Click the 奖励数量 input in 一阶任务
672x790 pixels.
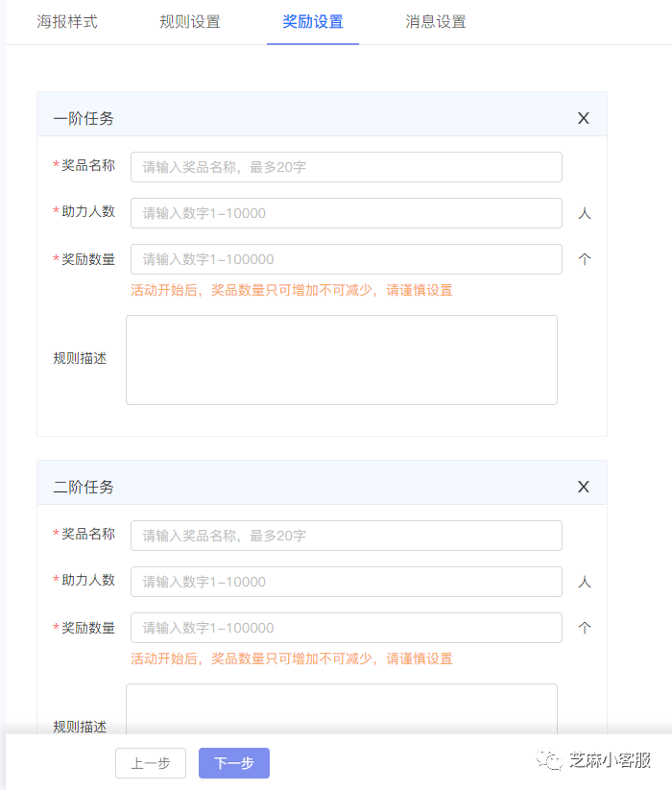[x=347, y=259]
